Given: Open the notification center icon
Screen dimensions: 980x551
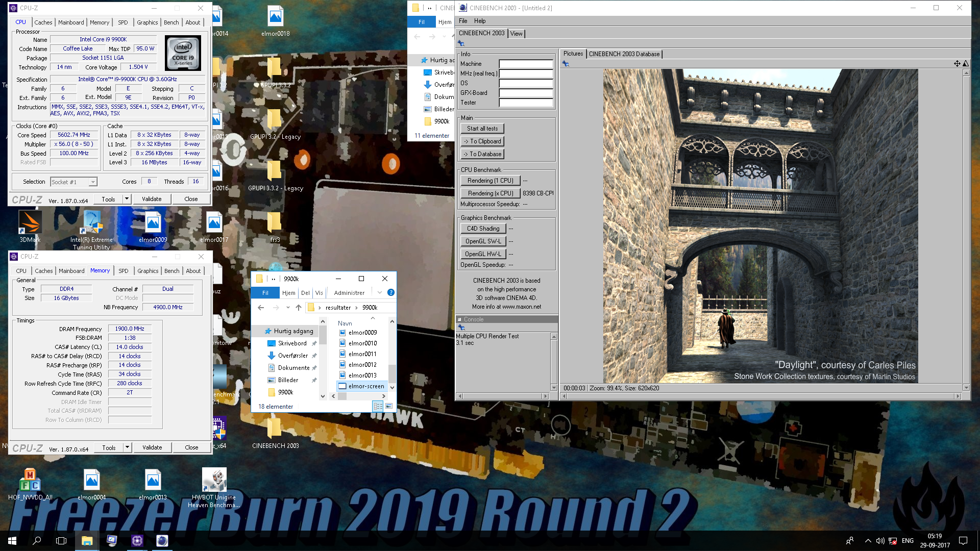Looking at the screenshot, I should coord(963,541).
